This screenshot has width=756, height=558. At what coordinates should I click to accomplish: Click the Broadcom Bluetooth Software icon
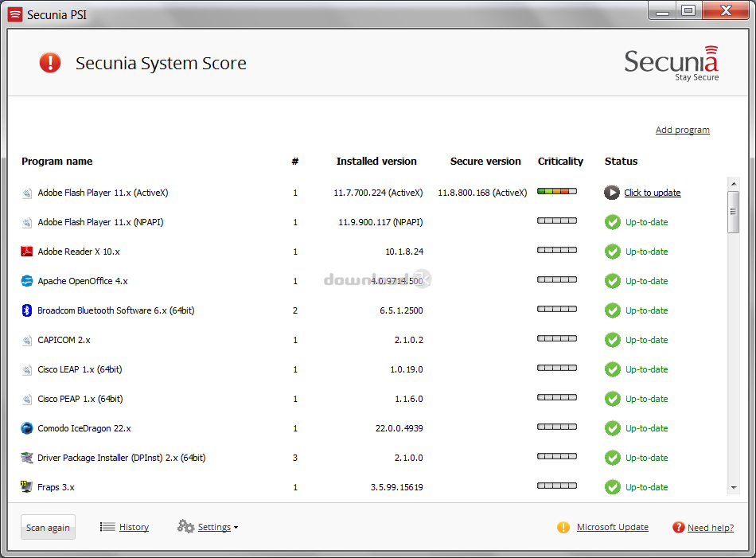coord(27,310)
